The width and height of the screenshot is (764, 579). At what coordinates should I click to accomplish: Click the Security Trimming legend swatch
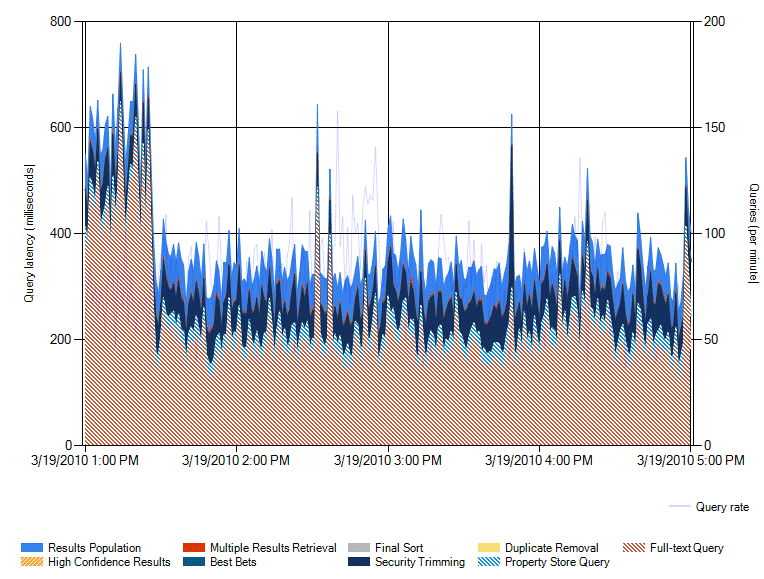[x=359, y=562]
